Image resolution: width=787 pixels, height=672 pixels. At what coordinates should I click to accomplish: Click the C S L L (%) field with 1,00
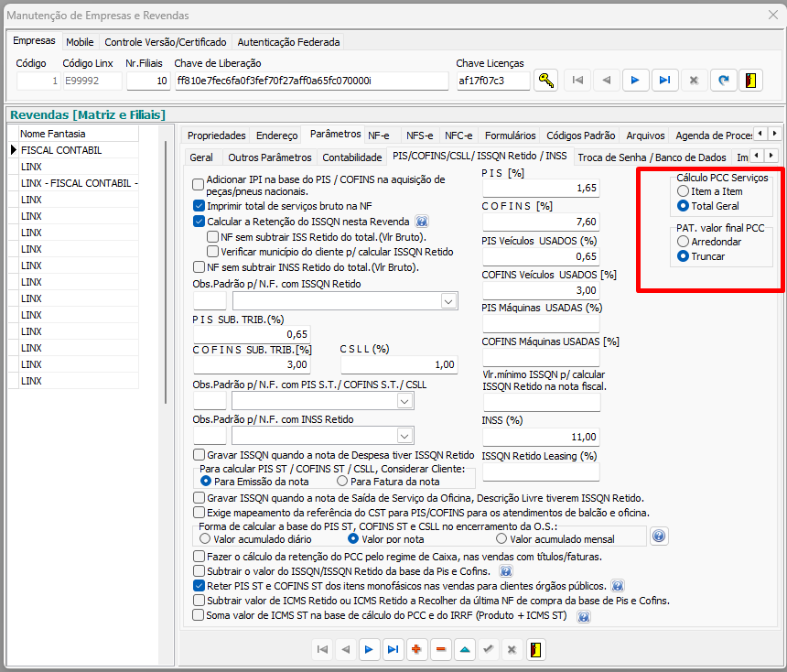click(399, 364)
